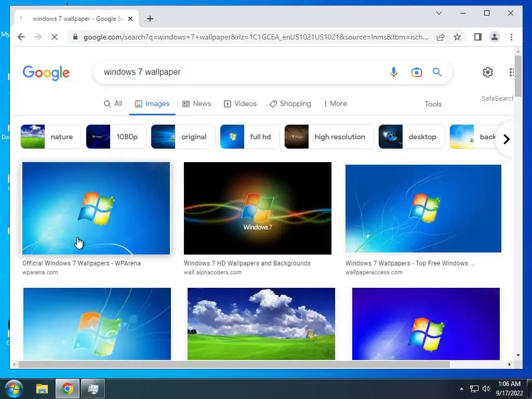Filter by full hd chip
Viewport: 532px width, 399px height.
click(250, 137)
